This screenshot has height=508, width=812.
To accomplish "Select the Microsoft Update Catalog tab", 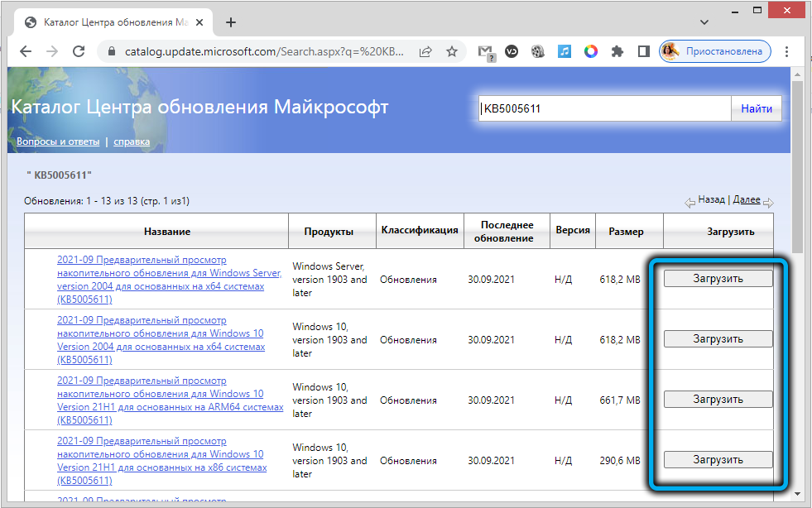I will [x=108, y=22].
